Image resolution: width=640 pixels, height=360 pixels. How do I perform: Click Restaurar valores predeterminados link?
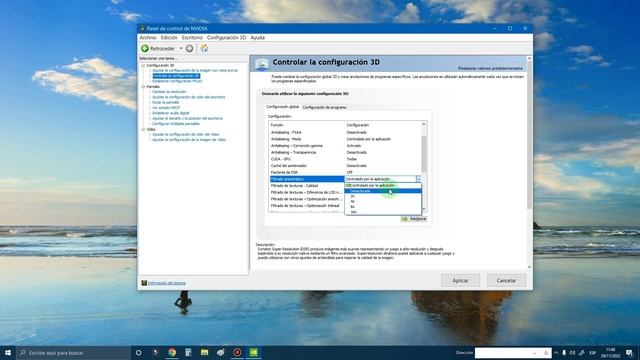coord(490,69)
